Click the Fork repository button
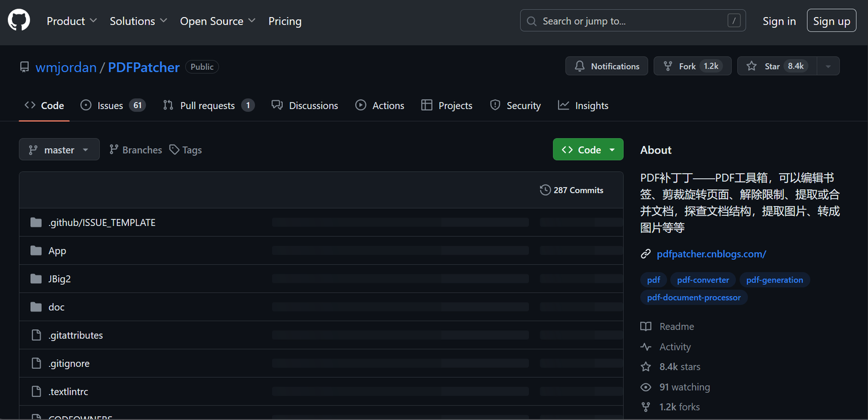This screenshot has height=420, width=868. 692,66
